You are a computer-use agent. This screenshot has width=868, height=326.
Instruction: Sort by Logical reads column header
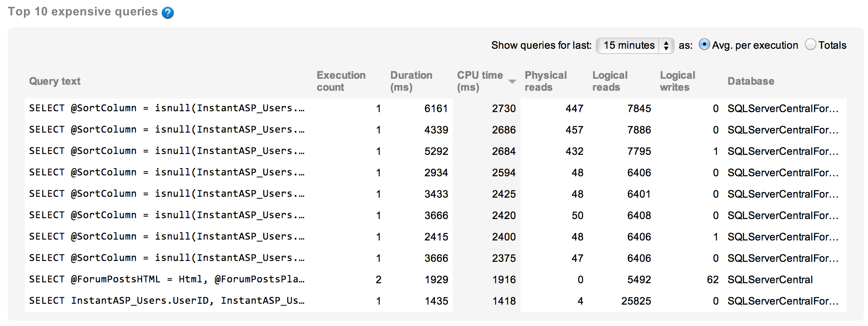(609, 81)
